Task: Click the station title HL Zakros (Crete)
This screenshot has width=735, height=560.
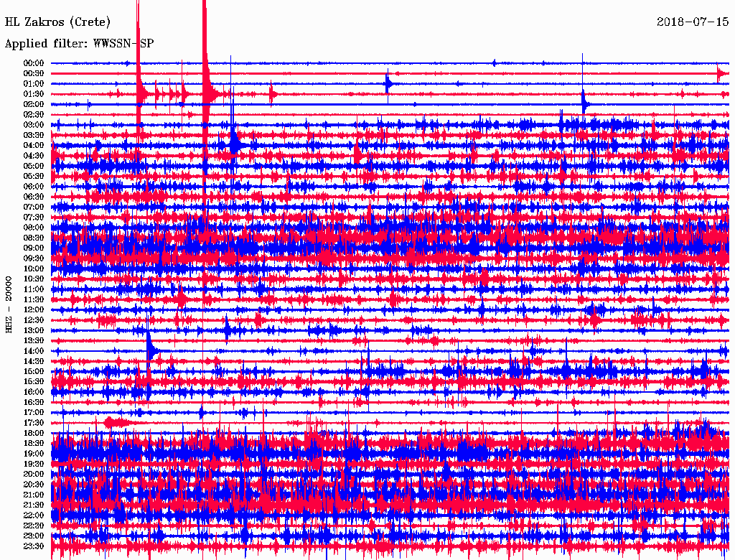Action: tap(57, 22)
